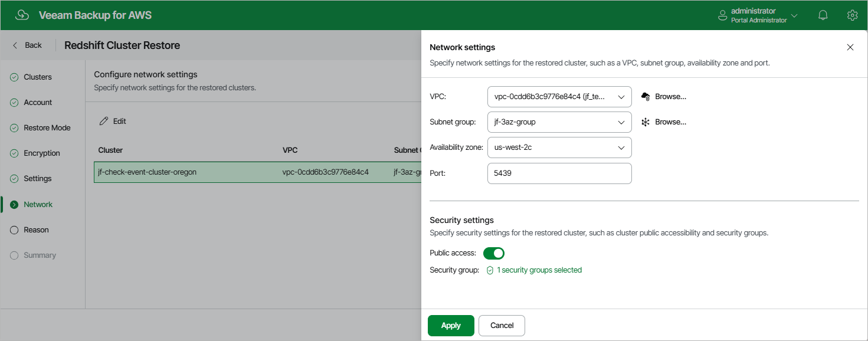
Task: Click the Network step arrow icon
Action: click(14, 205)
